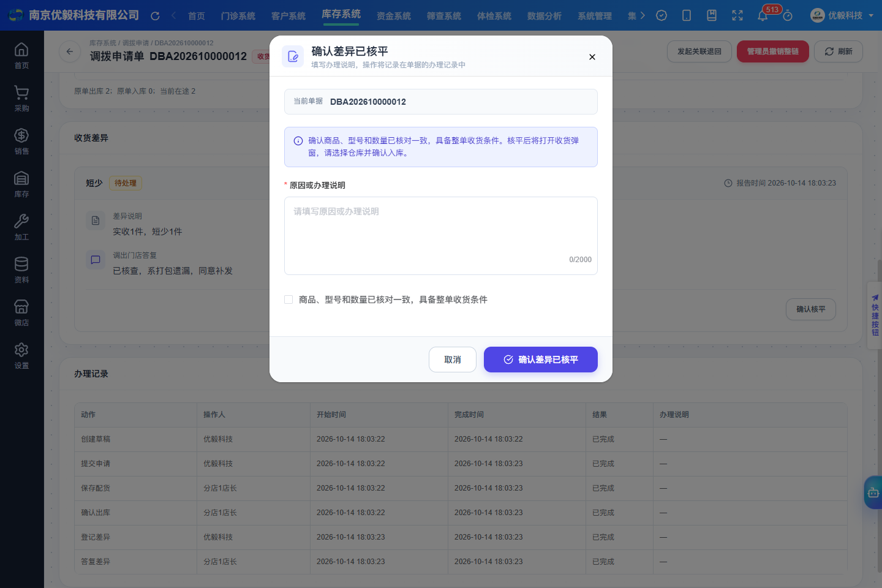Image resolution: width=882 pixels, height=588 pixels.
Task: Expand the 优毅科技 user menu dropdown
Action: 842,16
